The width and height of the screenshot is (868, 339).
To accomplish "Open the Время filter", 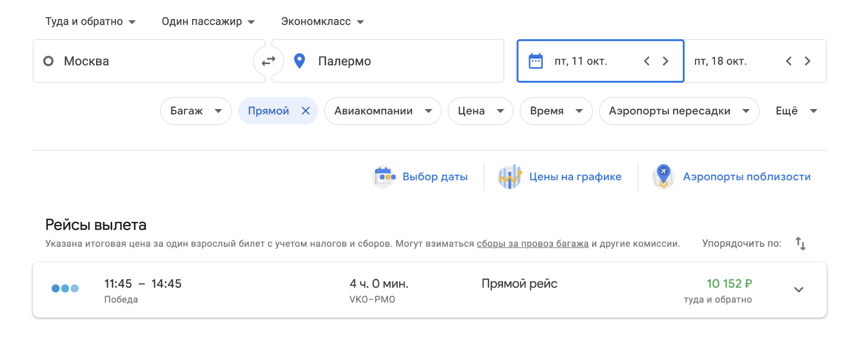I will coord(556,111).
